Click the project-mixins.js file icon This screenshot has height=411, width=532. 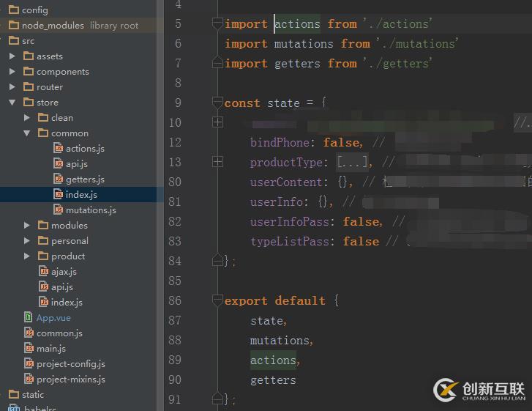(x=29, y=379)
